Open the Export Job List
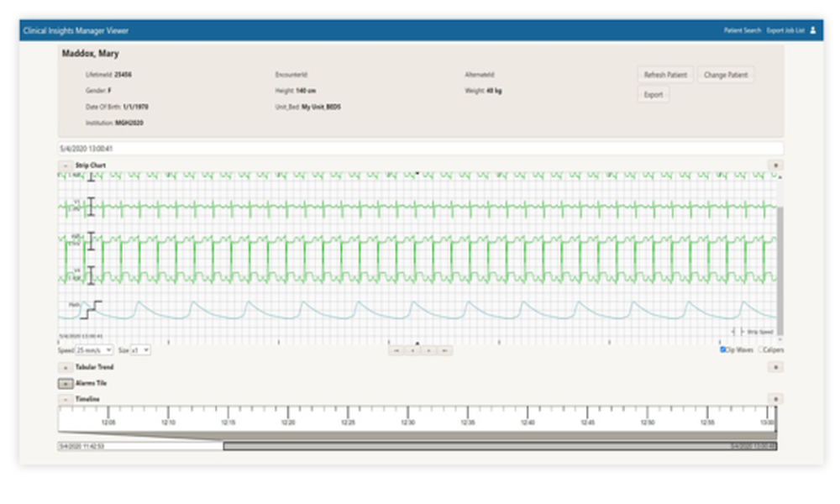 (x=786, y=29)
